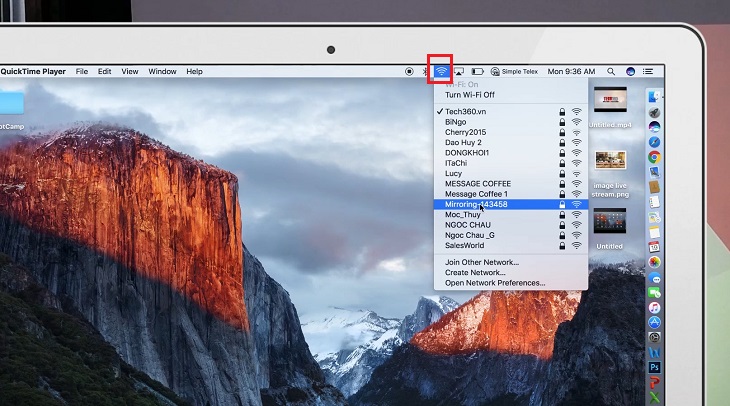730x406 pixels.
Task: Open AirPlay display icon in menu bar
Action: 459,72
